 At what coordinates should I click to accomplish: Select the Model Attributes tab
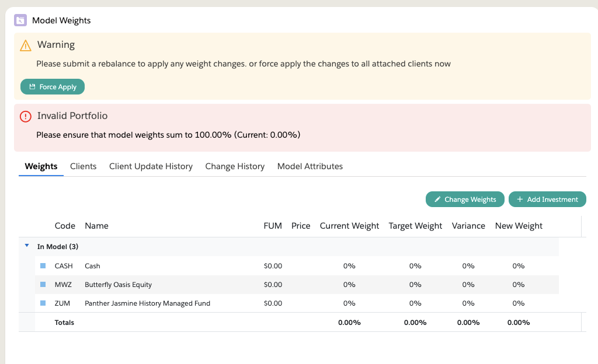click(310, 166)
